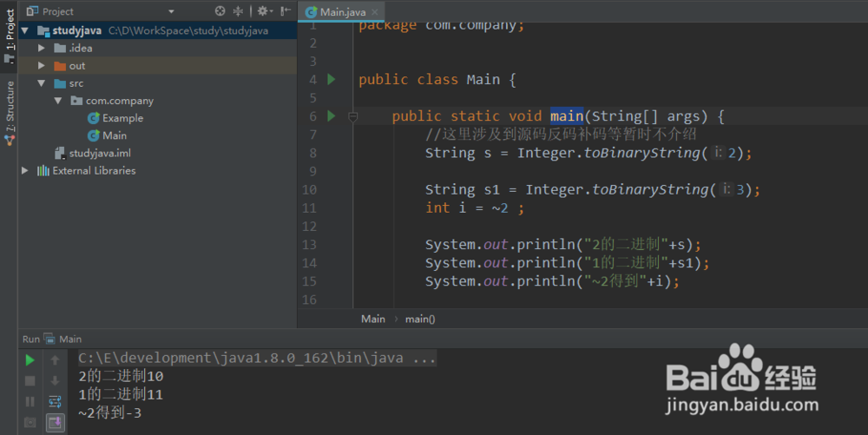This screenshot has width=868, height=435.
Task: Click the External Libraries icon
Action: [43, 170]
